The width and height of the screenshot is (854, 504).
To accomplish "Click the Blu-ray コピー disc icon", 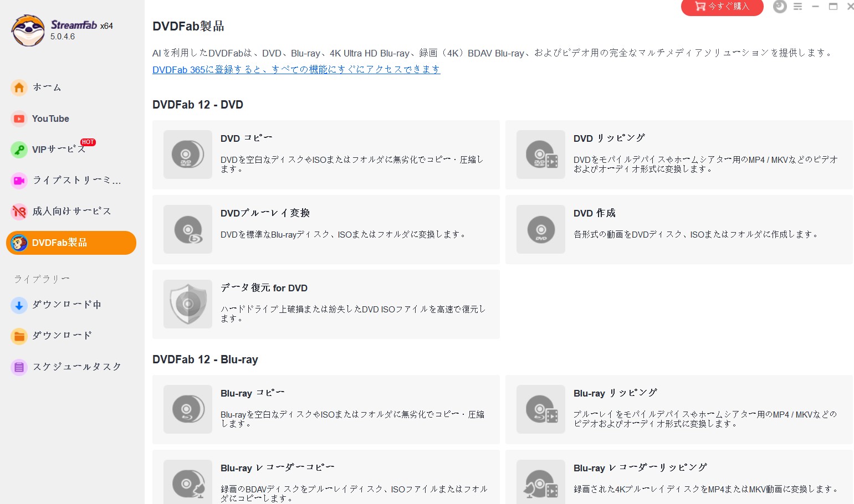I will [187, 409].
